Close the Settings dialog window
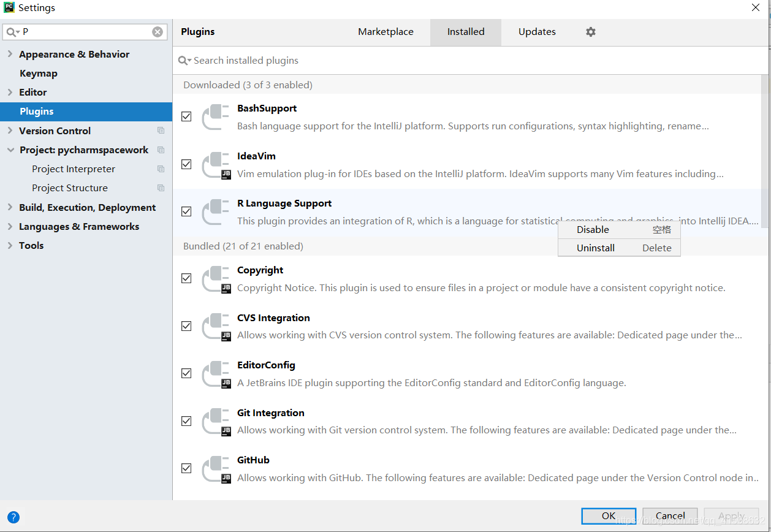Image resolution: width=771 pixels, height=532 pixels. click(756, 8)
